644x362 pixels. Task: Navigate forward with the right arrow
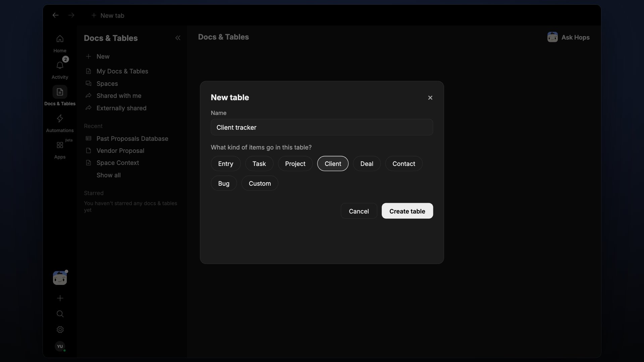(71, 15)
